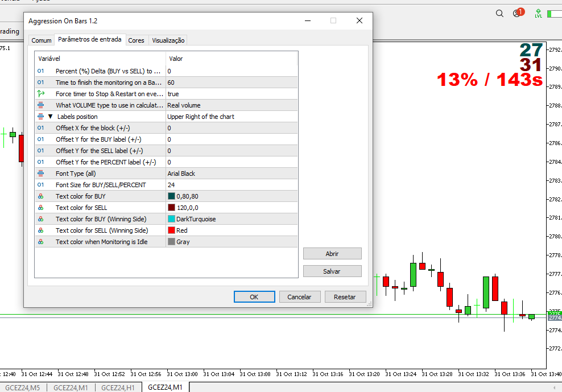
Task: Select the Force timer true value
Action: click(x=232, y=94)
